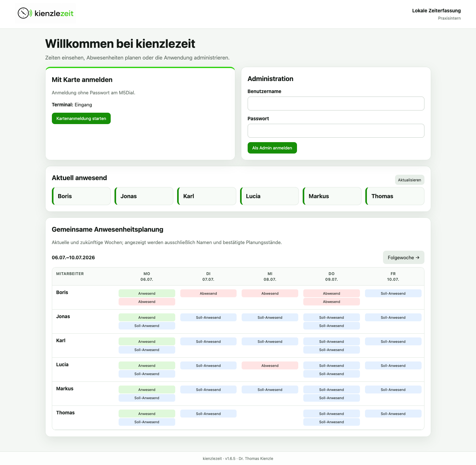Viewport: 476px width, 465px height.
Task: Click Boris's Soll-Anwesend badge on Friday
Action: pyautogui.click(x=393, y=293)
